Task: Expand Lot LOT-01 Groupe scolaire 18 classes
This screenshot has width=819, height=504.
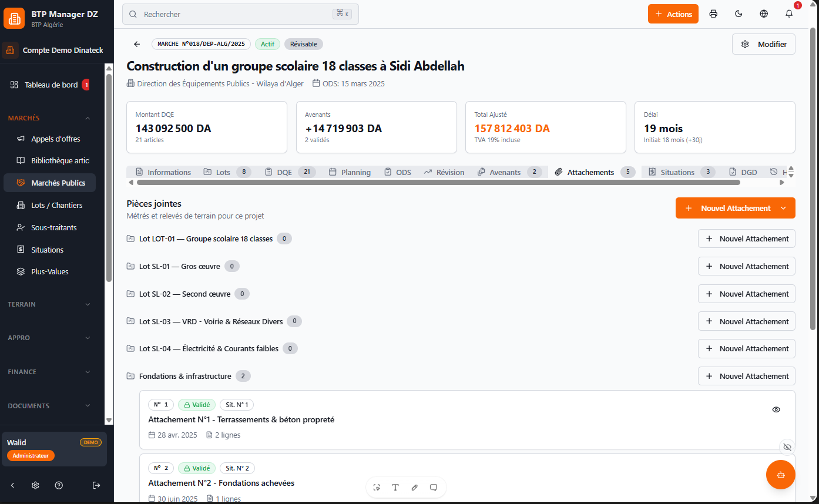Action: (209, 238)
